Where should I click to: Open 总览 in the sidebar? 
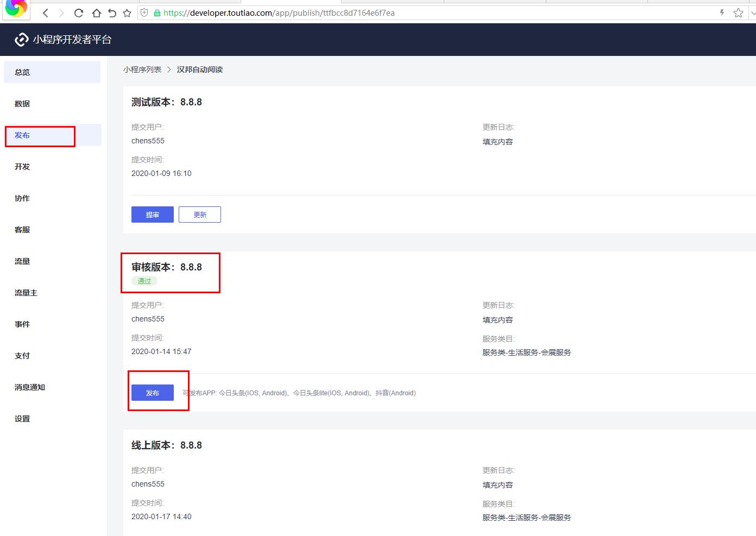(x=52, y=72)
